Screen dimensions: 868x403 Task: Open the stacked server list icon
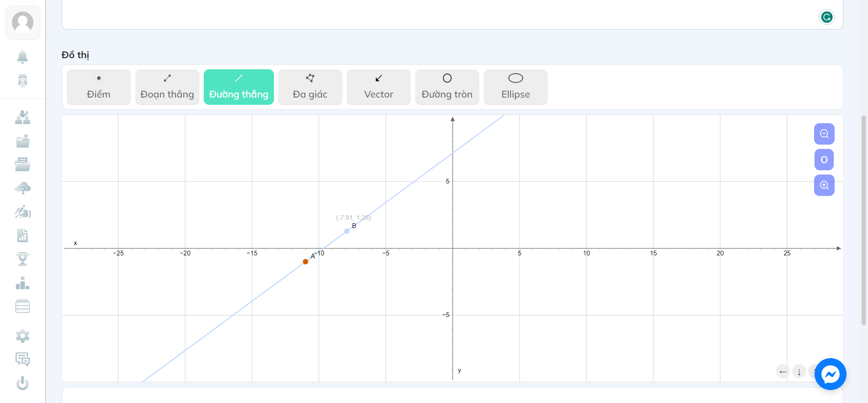point(23,306)
